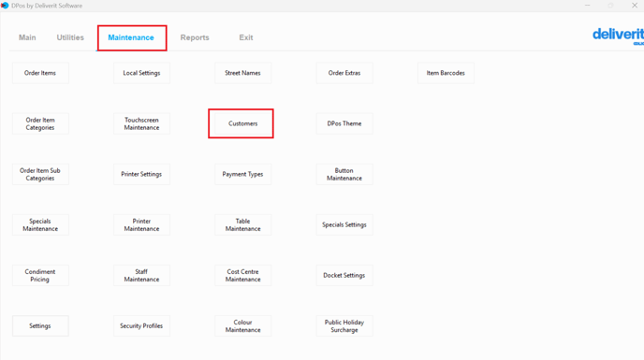Open Docket Settings
The image size is (644, 360).
[344, 276]
